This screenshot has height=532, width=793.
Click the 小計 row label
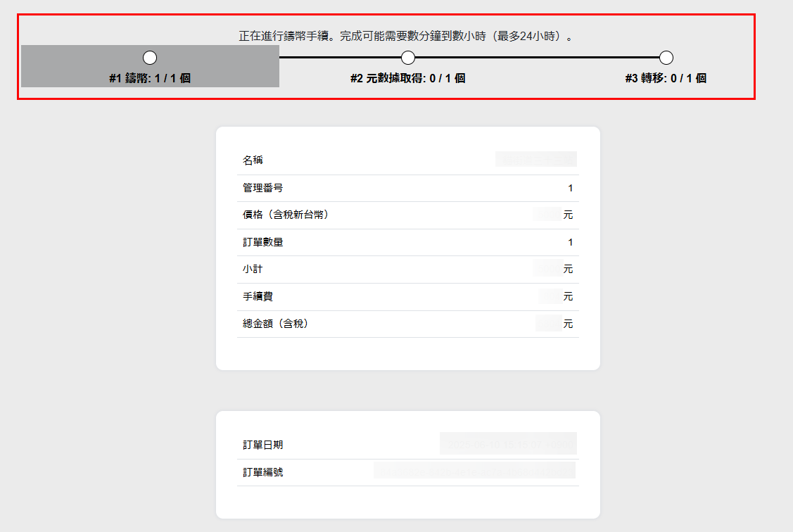(253, 270)
